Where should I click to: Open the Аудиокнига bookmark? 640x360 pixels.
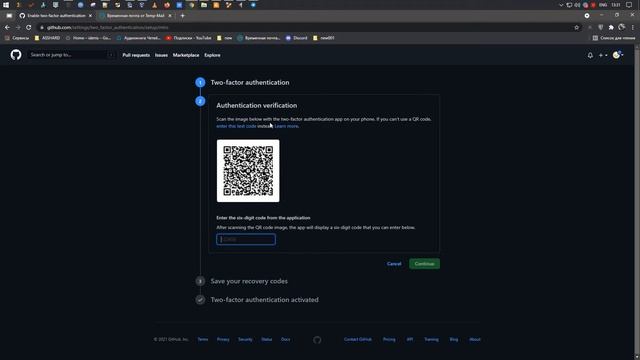pyautogui.click(x=138, y=38)
